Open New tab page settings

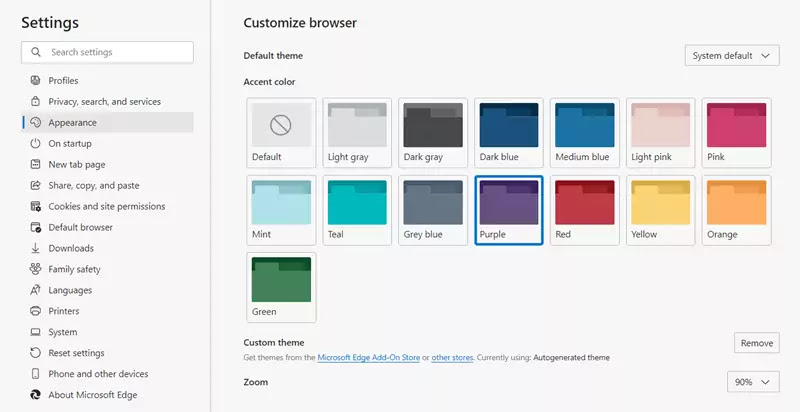click(108, 164)
